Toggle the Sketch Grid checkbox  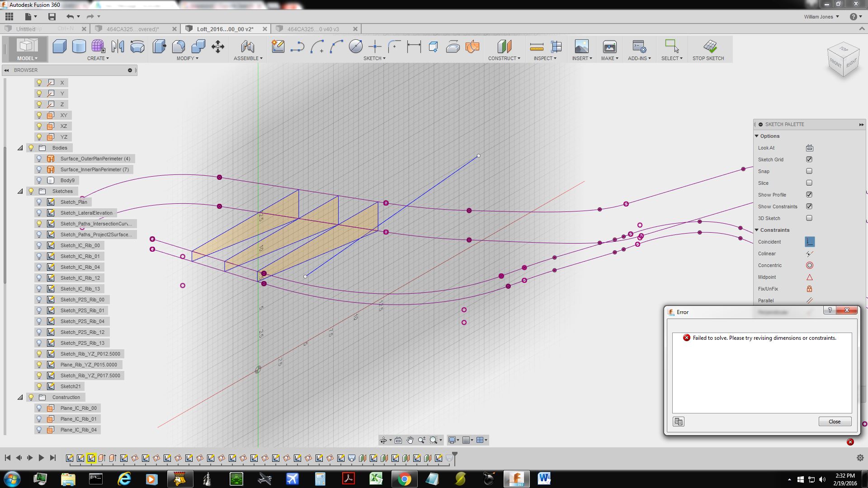coord(809,160)
